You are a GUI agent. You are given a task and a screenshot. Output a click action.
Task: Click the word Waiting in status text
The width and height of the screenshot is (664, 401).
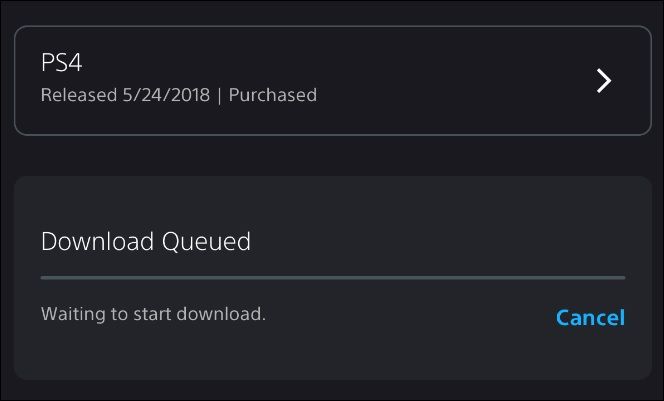click(x=73, y=314)
